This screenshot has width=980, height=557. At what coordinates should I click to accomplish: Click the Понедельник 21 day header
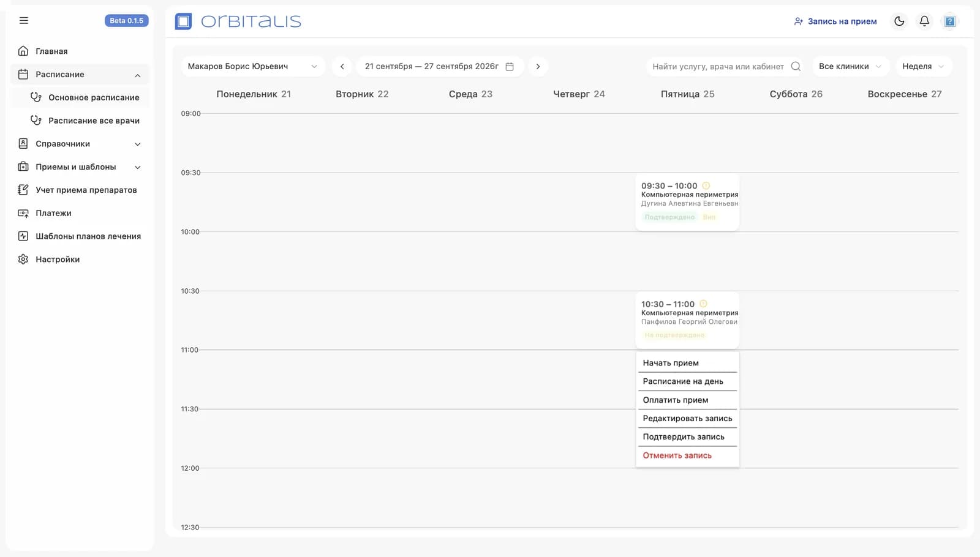(254, 94)
